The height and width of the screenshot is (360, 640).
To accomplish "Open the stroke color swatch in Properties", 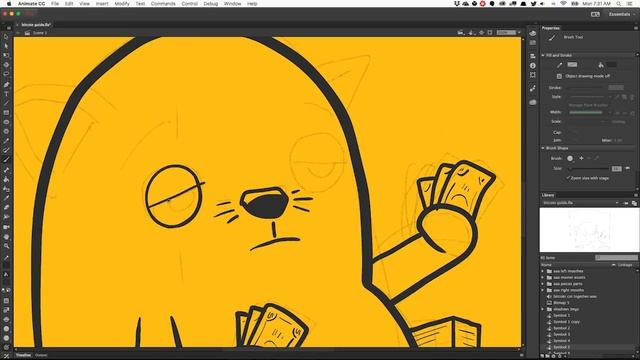I will click(x=572, y=64).
